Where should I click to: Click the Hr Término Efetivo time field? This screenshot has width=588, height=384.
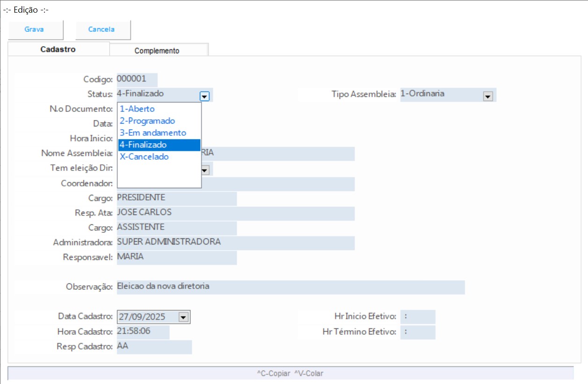tap(417, 332)
